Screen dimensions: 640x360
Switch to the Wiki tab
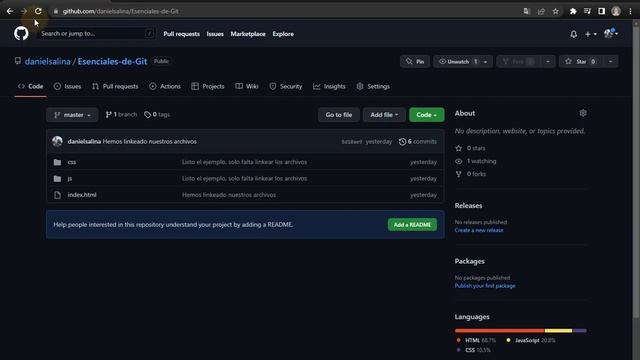[247, 87]
